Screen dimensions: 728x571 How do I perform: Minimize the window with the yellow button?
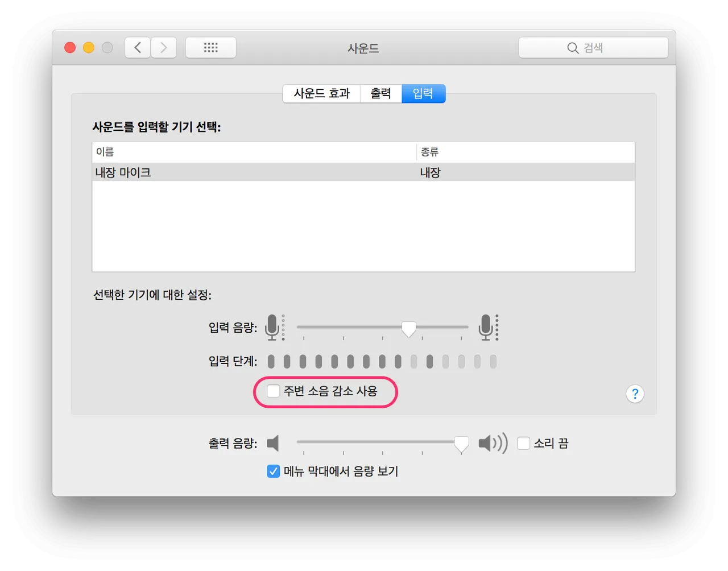(89, 48)
